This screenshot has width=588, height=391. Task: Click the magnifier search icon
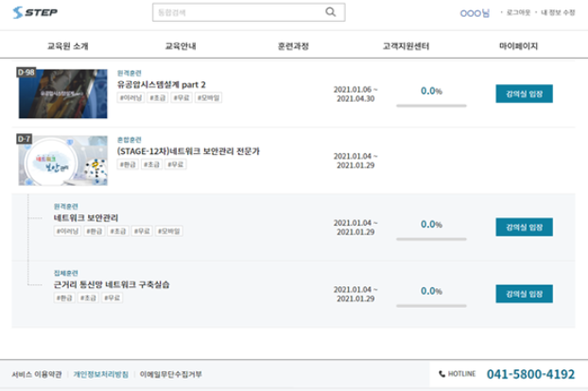coord(330,12)
